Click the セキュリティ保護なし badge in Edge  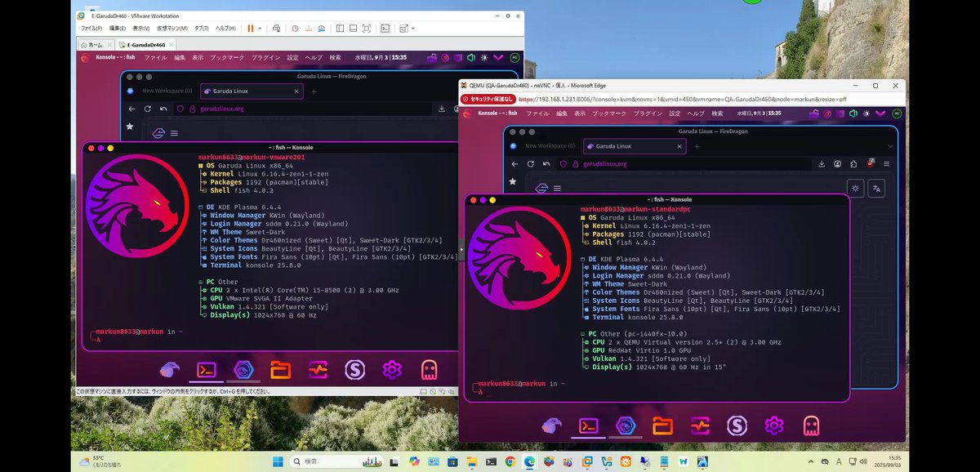(x=487, y=99)
